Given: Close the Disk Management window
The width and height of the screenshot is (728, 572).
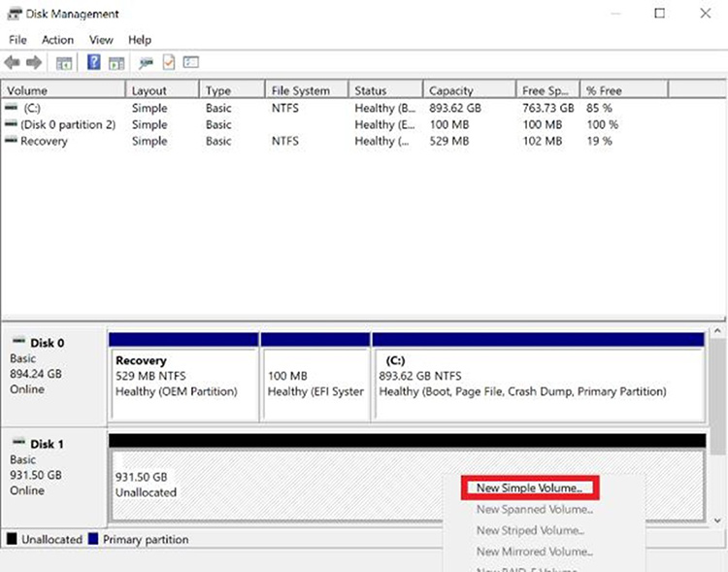Looking at the screenshot, I should click(x=706, y=13).
